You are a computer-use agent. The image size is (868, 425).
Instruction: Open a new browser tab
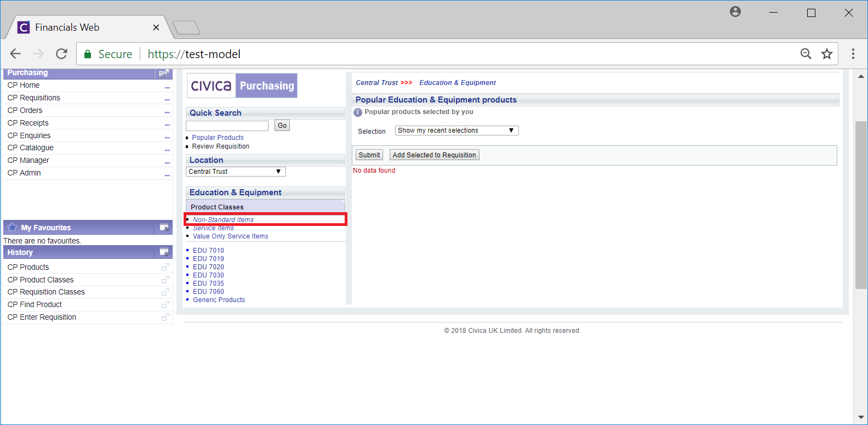186,27
